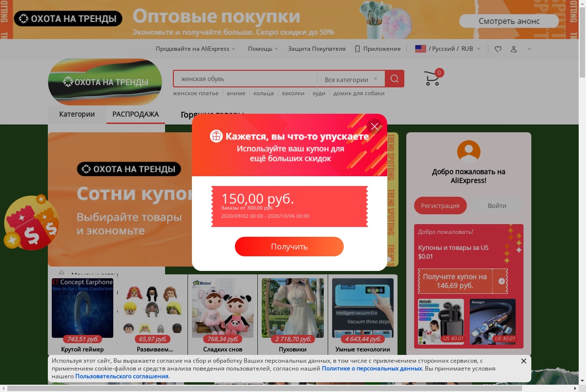Viewport: 586px width, 392px height.
Task: Expand the account dropdown arrow
Action: coord(529,49)
